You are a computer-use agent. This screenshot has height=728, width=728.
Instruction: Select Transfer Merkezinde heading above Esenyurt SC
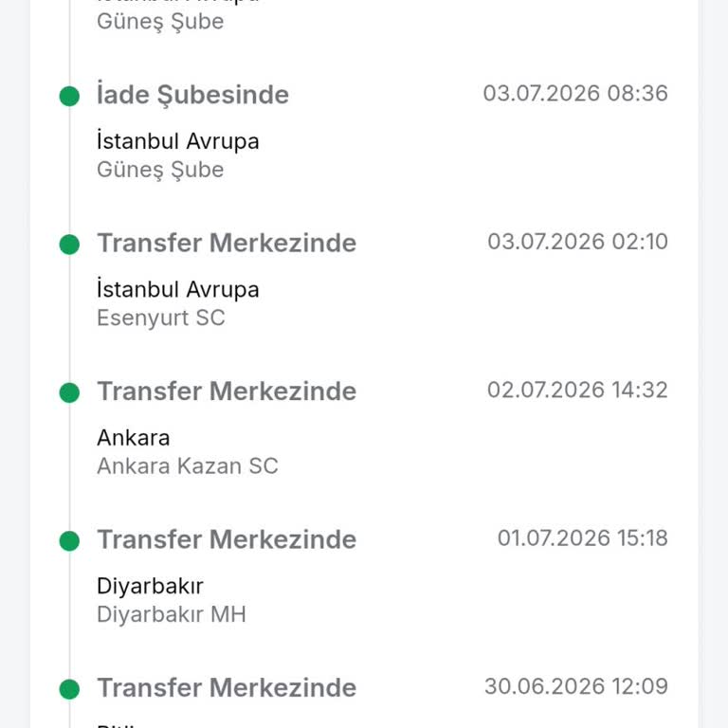(x=227, y=243)
